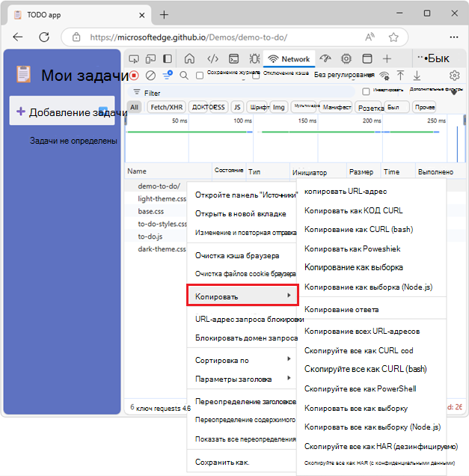Open the Elements tool code-brackets icon
Image resolution: width=469 pixels, height=476 pixels.
point(212,58)
